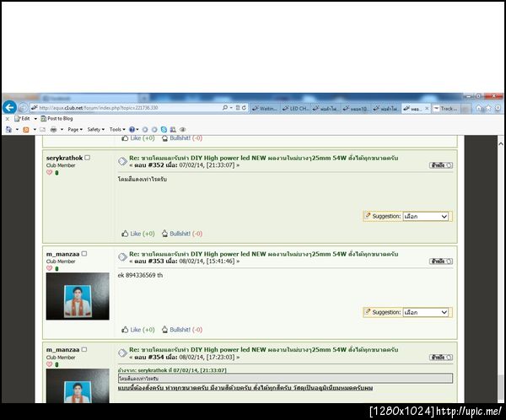This screenshot has width=506, height=420.
Task: Click the Refresh icon in address bar
Action: pos(244,108)
